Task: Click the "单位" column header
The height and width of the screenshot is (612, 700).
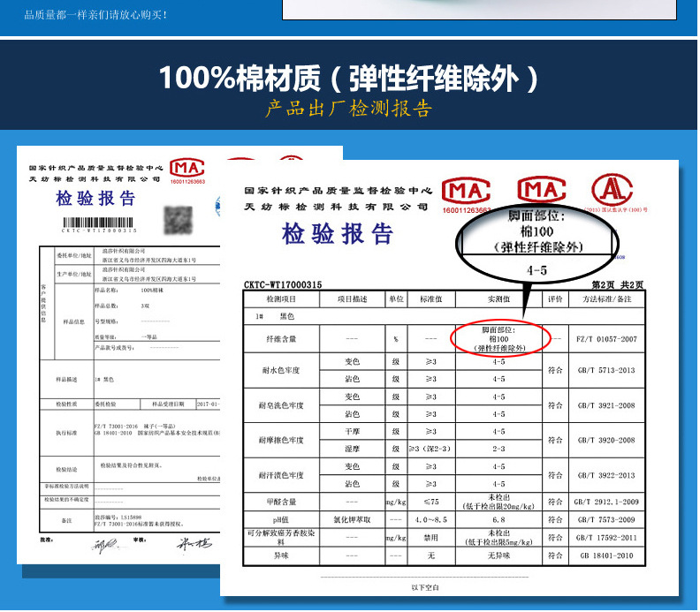Action: (x=397, y=298)
